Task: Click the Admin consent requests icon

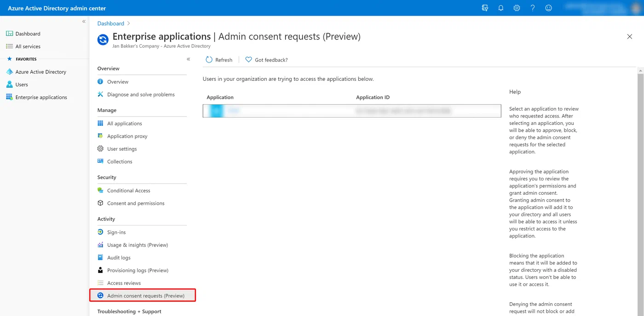Action: 100,296
